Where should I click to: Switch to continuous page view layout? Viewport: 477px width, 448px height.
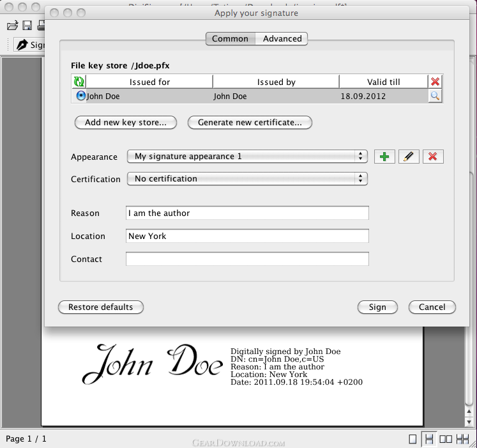[430, 439]
